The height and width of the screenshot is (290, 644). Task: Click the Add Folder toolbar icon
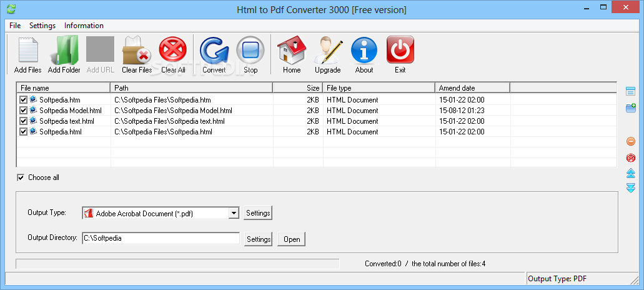pyautogui.click(x=64, y=50)
